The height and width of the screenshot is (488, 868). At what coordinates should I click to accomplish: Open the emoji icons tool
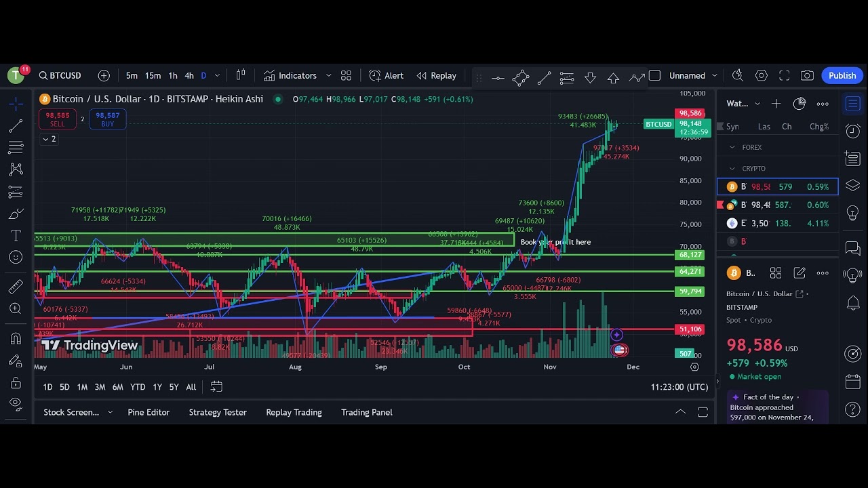pos(16,258)
